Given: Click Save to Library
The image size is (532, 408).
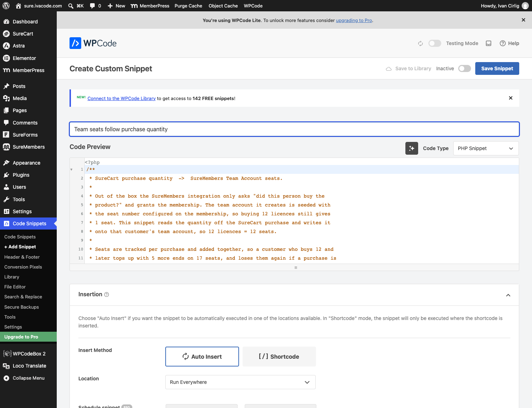Looking at the screenshot, I should pyautogui.click(x=409, y=68).
